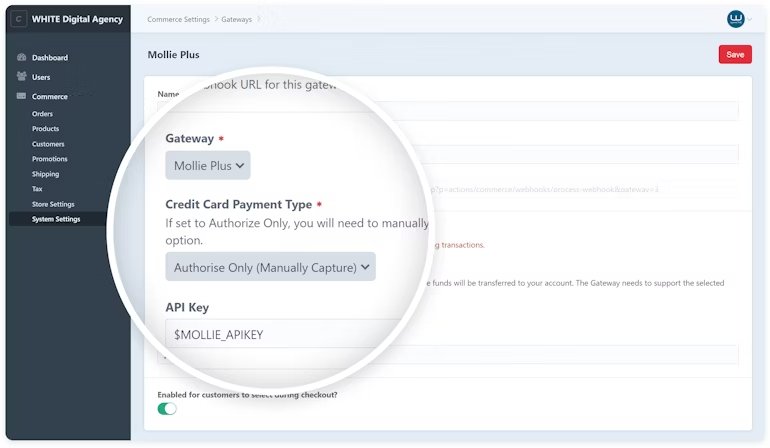Image resolution: width=770 pixels, height=448 pixels.
Task: Open the Promotions sidebar item
Action: pos(50,159)
